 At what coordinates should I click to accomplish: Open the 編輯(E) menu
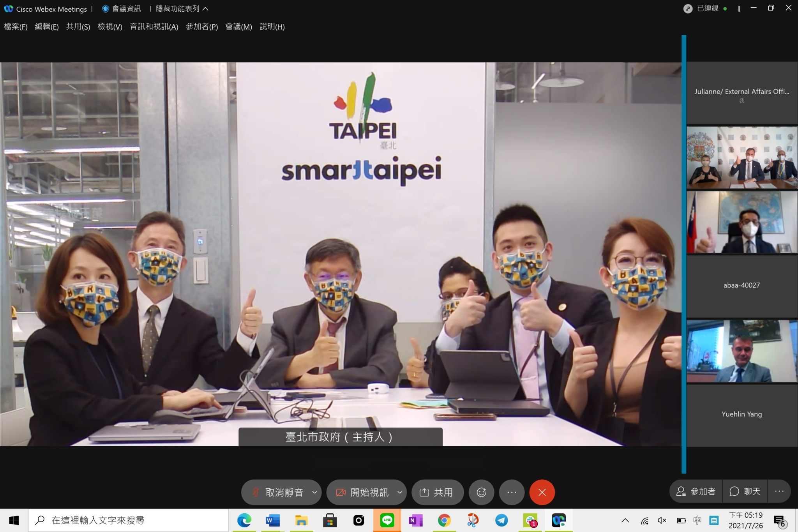[47, 27]
